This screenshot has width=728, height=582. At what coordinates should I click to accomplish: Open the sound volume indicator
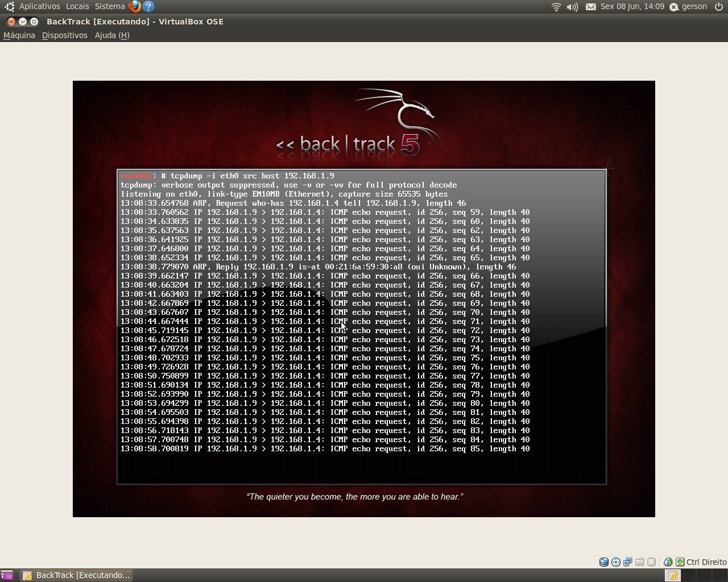[573, 7]
